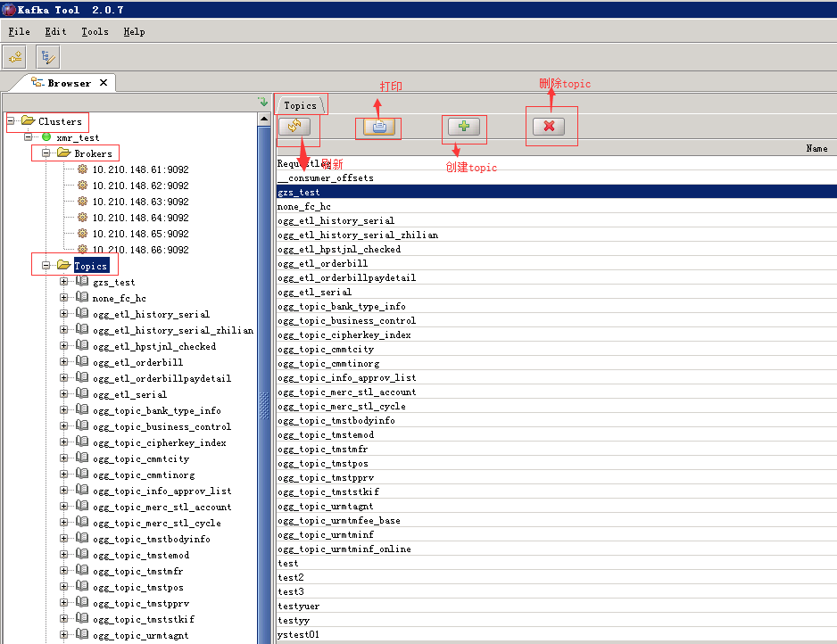Expand the ogg_topic_merc_stl_cycle topic node

click(63, 523)
